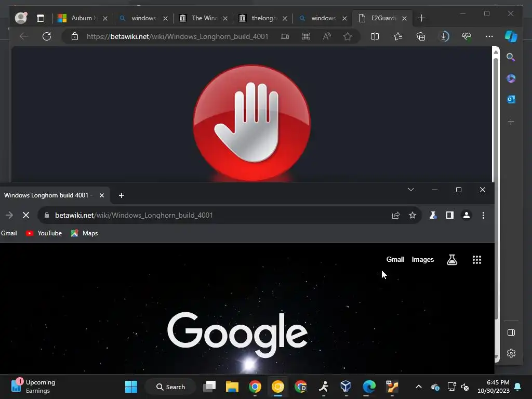
Task: Switch to thelongh tab in Edge
Action: (262, 18)
